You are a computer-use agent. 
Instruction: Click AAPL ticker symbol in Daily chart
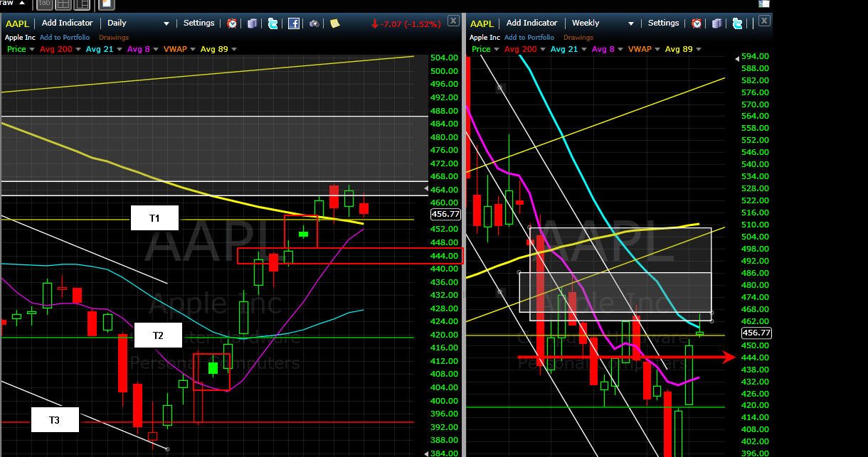pos(17,23)
